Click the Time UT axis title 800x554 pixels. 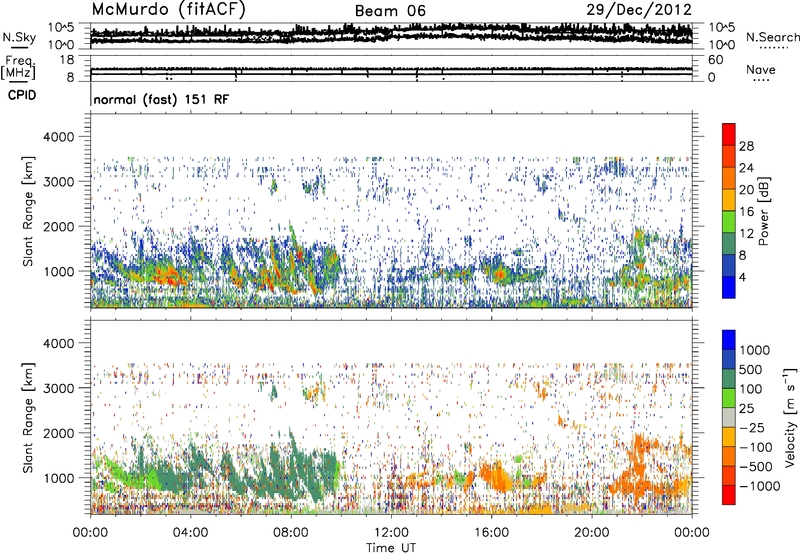[391, 547]
